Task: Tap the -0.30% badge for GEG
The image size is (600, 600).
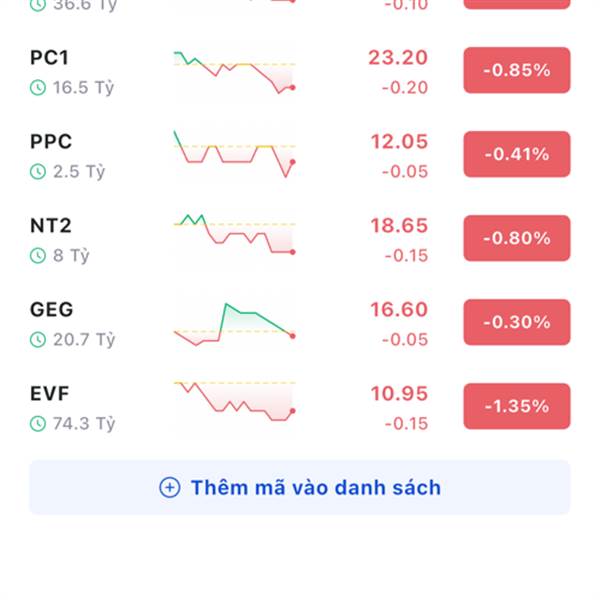Action: (517, 322)
